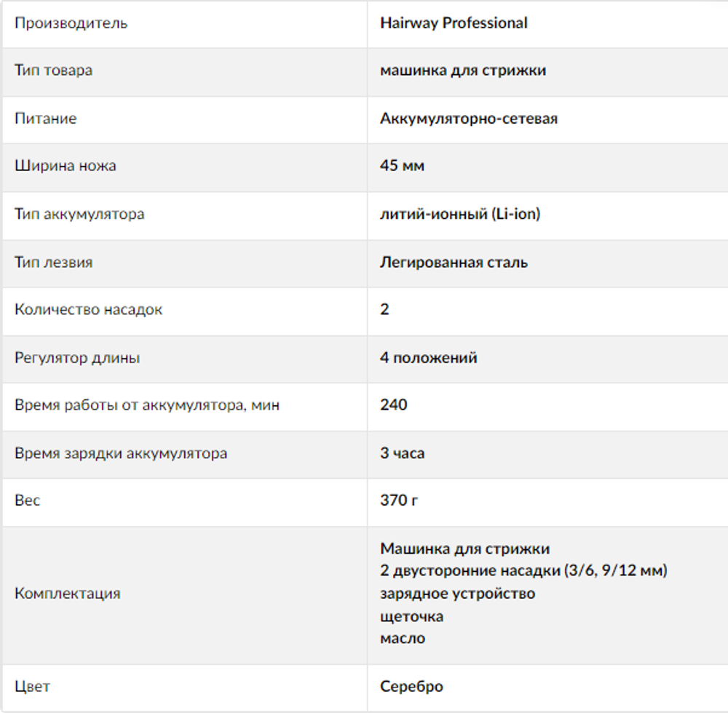Click the '3 часа' charging time value
The width and height of the screenshot is (728, 713).
point(402,453)
